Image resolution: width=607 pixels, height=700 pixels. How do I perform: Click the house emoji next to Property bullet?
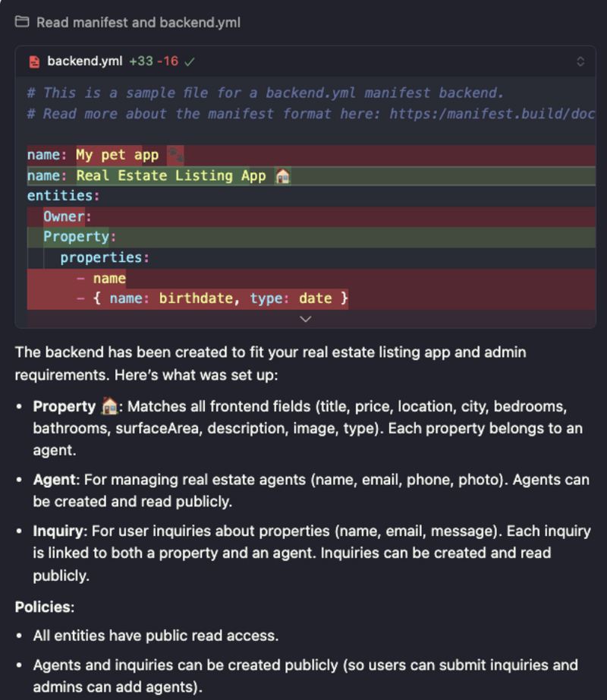pos(110,407)
